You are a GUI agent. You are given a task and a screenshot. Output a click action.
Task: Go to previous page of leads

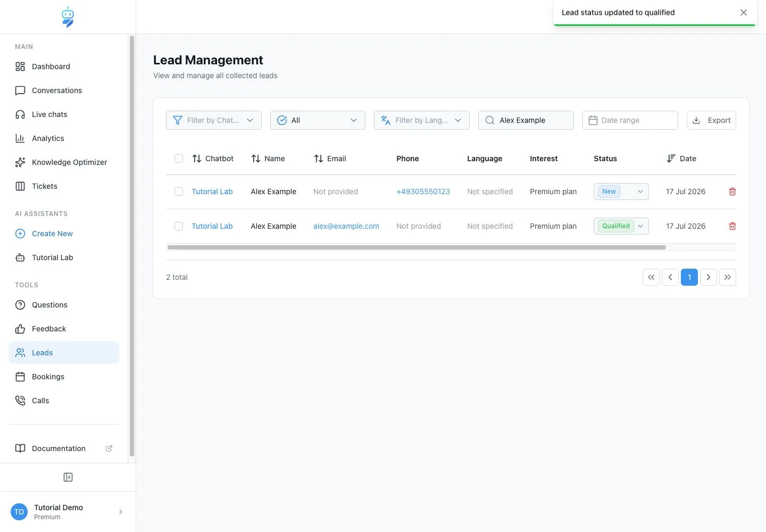pyautogui.click(x=670, y=277)
